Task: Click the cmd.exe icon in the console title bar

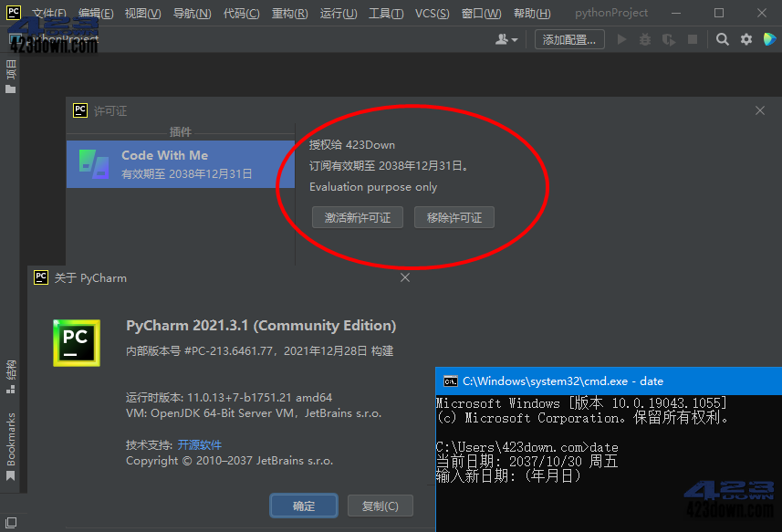Action: pyautogui.click(x=450, y=381)
